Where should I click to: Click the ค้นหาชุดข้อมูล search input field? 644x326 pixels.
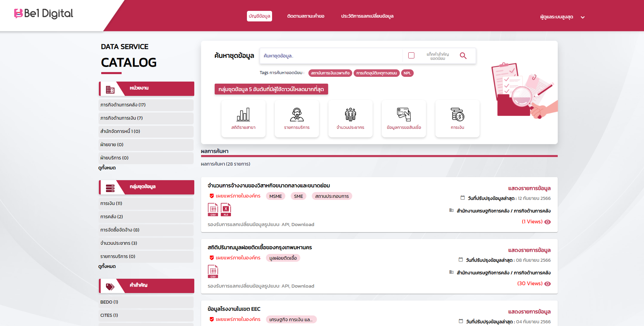pos(331,56)
